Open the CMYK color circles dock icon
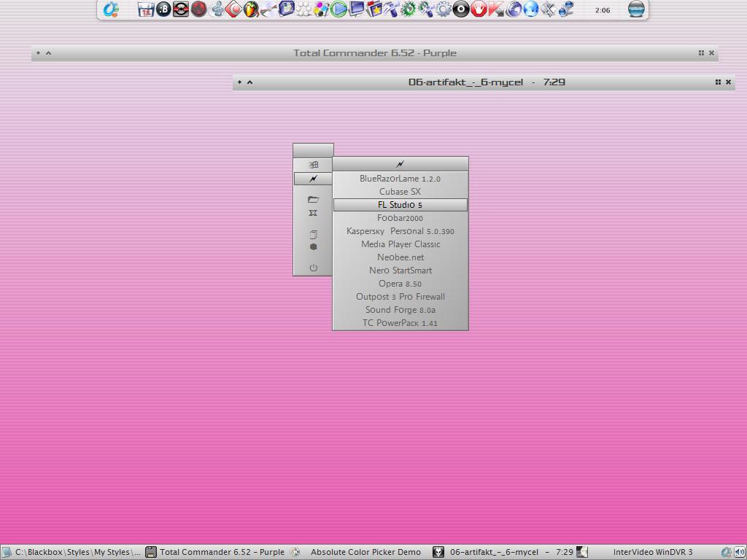The image size is (747, 560). pos(320,9)
